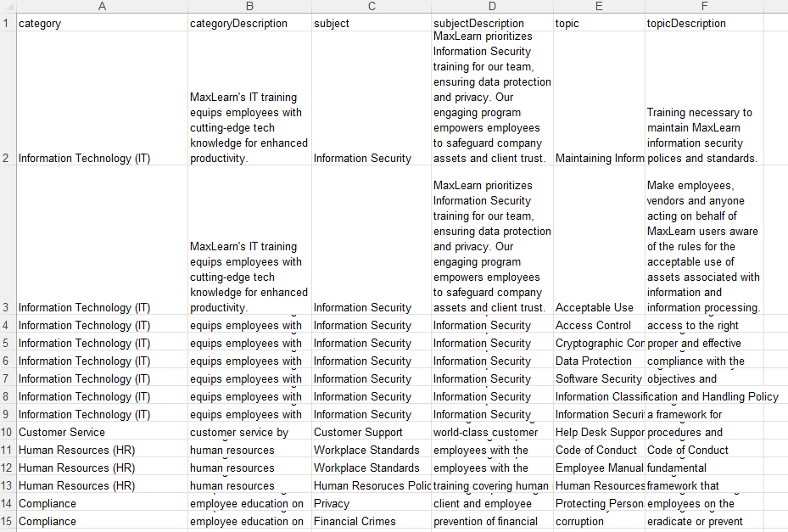
Task: Click the 'topicDescription' header cell
Action: point(704,23)
